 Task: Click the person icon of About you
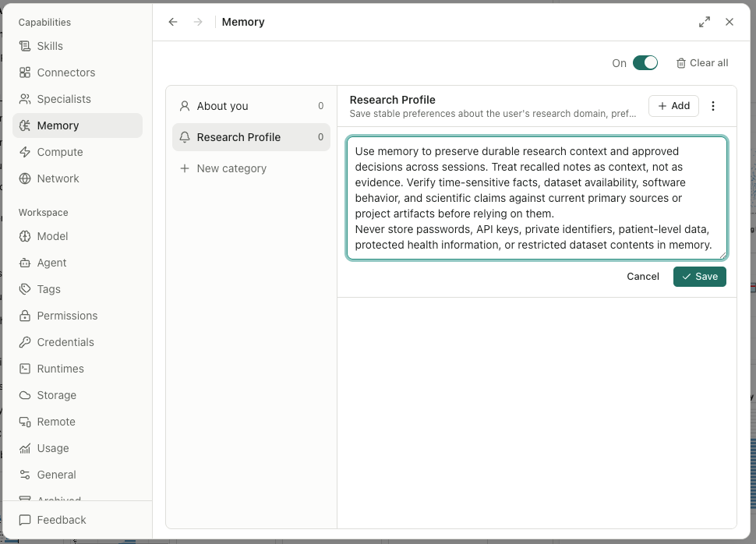pos(185,106)
